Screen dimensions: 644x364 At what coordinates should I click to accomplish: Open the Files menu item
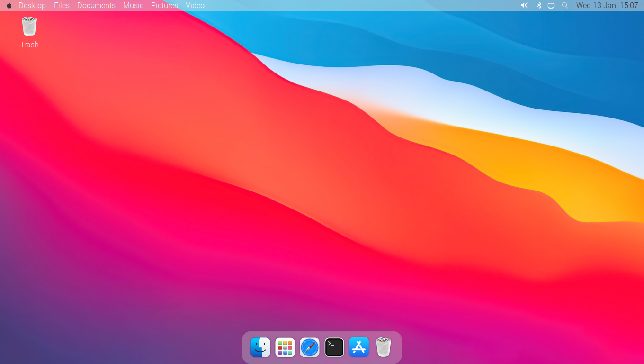pyautogui.click(x=62, y=6)
